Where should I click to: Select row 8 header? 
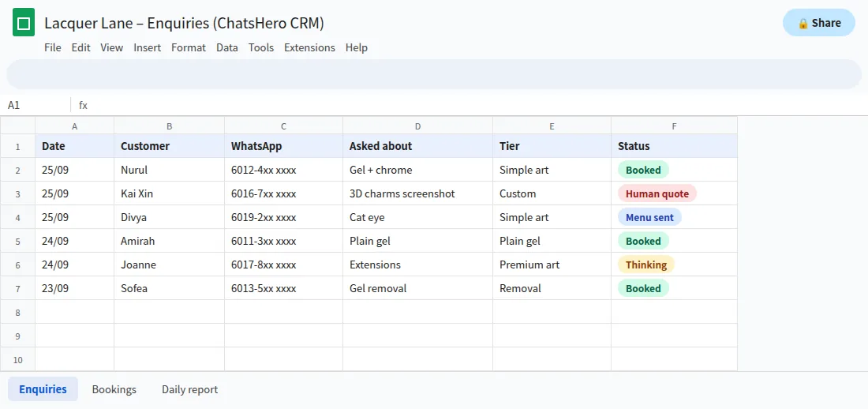(x=17, y=312)
